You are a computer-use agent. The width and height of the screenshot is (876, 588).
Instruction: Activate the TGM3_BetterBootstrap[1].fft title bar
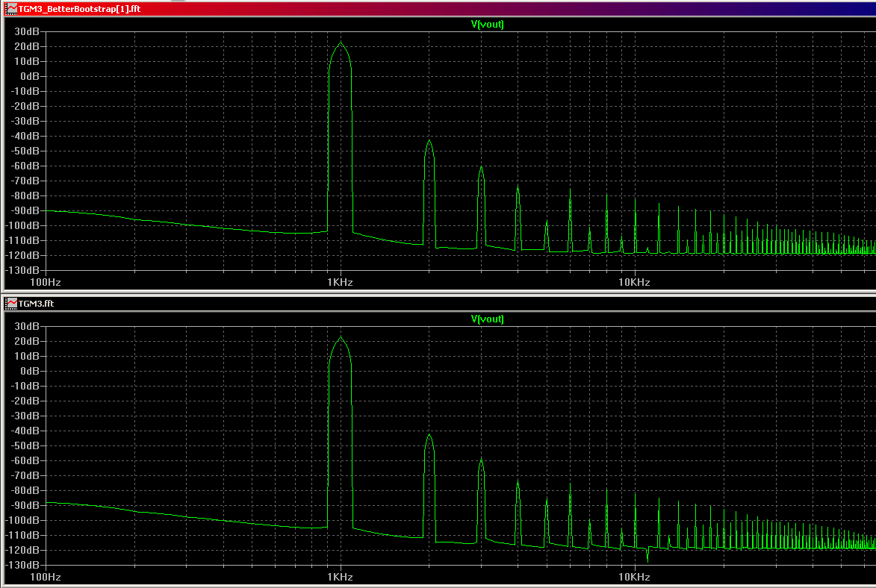click(440, 9)
